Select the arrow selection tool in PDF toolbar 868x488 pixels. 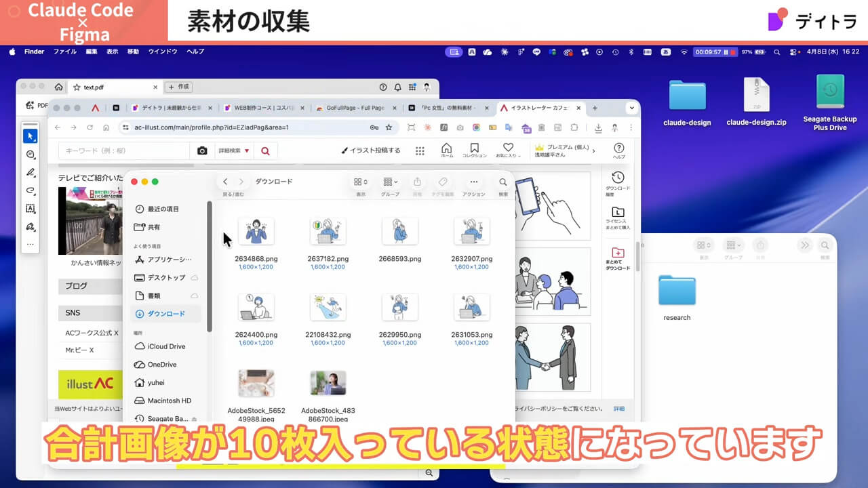point(30,136)
